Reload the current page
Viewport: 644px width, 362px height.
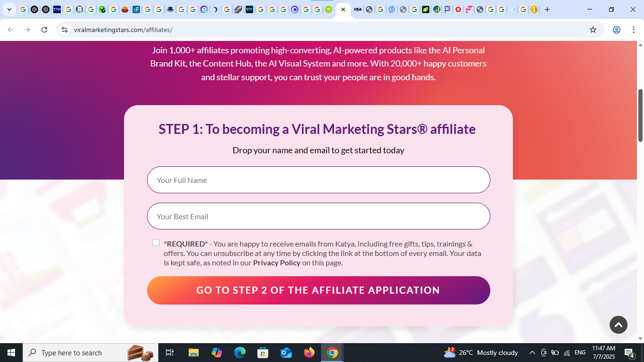(x=44, y=30)
